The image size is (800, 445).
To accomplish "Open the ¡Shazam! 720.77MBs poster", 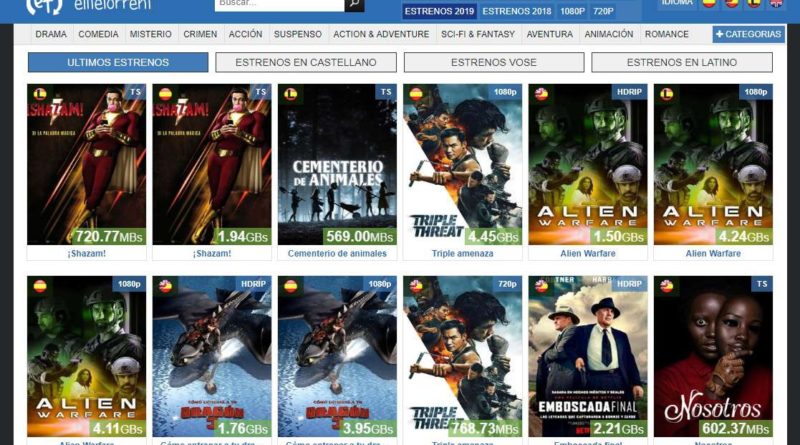I will coord(86,164).
